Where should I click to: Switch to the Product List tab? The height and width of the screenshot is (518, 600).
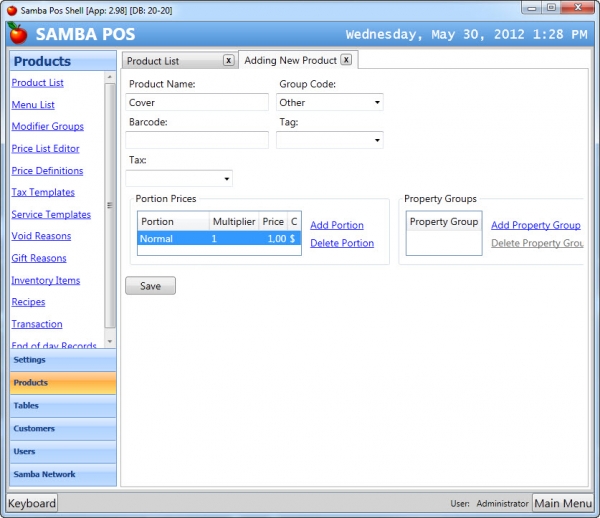tap(153, 61)
